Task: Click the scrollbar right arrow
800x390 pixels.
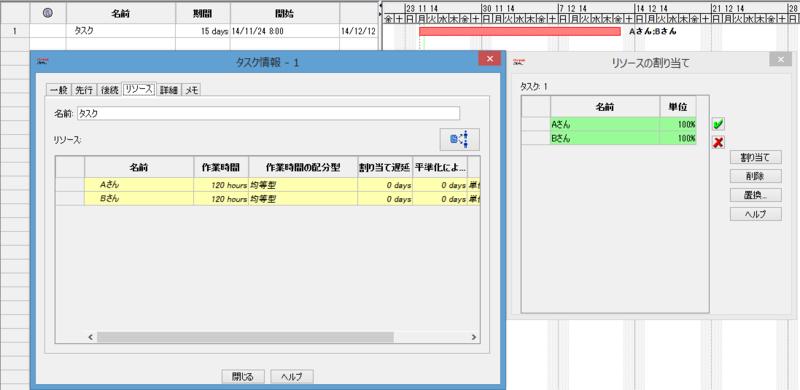Action: (473, 337)
